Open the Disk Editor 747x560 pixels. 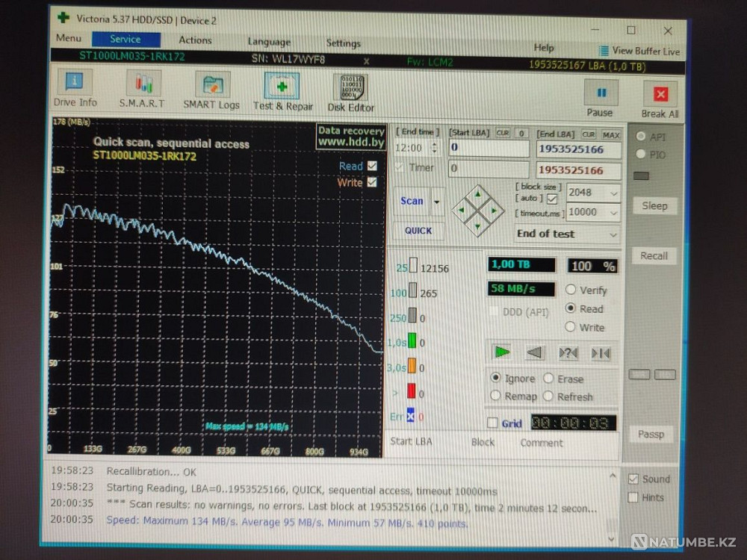point(351,88)
